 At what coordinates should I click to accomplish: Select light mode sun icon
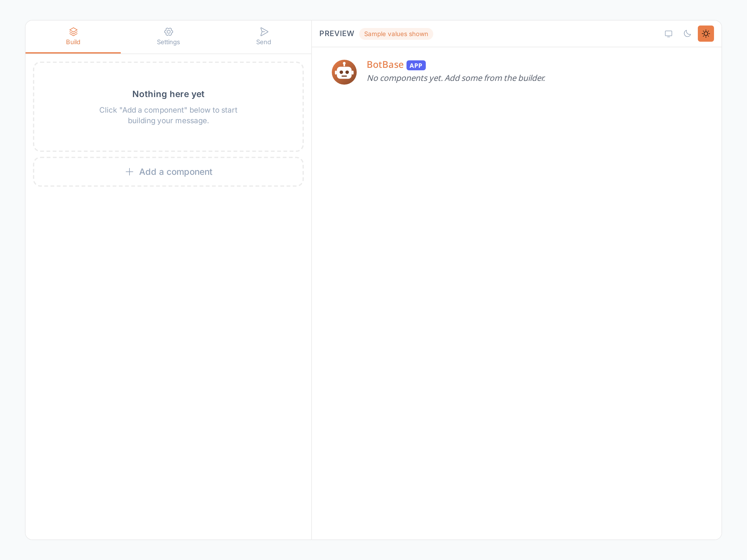click(706, 34)
